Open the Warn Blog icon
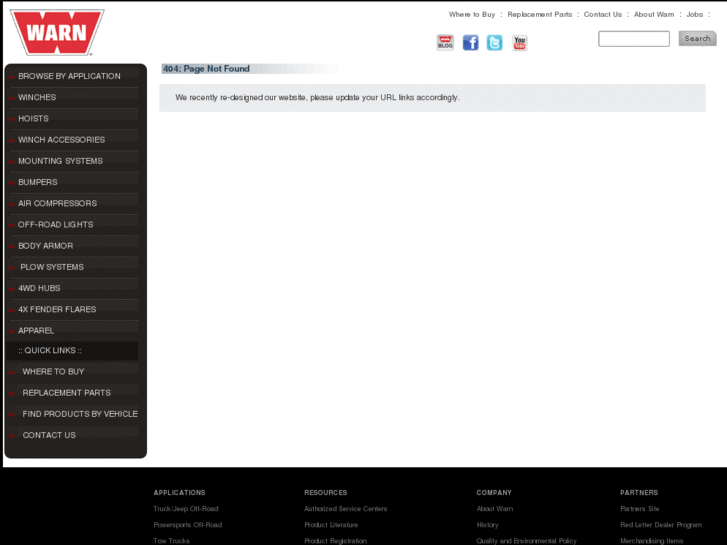This screenshot has width=727, height=545. tap(445, 43)
